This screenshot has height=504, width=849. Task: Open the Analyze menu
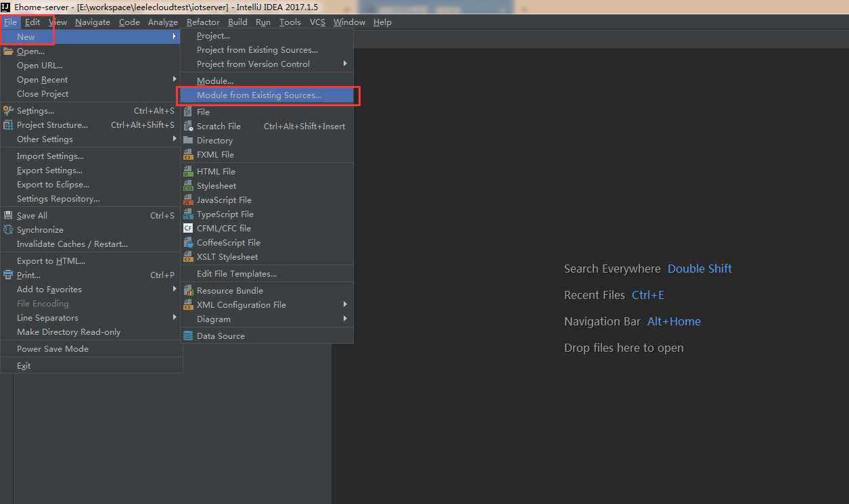point(163,22)
